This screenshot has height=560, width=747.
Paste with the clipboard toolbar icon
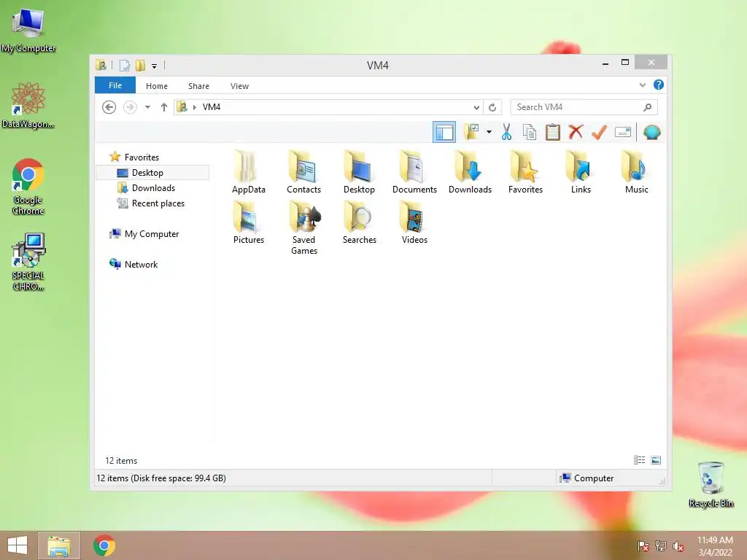click(553, 132)
